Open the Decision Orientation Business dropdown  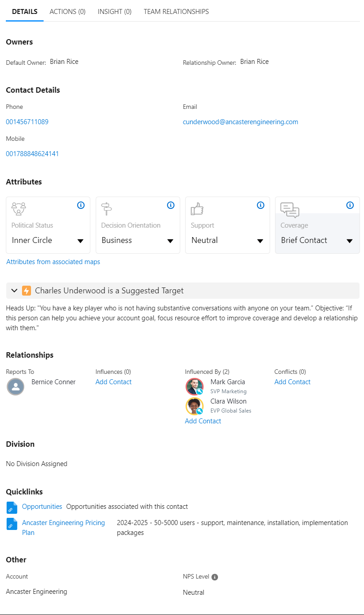tap(138, 241)
